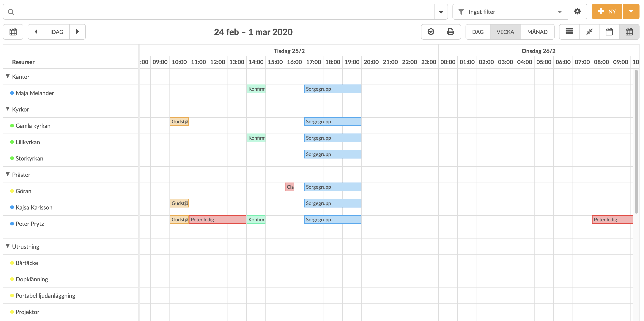
Task: Switch to VECKA view
Action: (x=505, y=32)
